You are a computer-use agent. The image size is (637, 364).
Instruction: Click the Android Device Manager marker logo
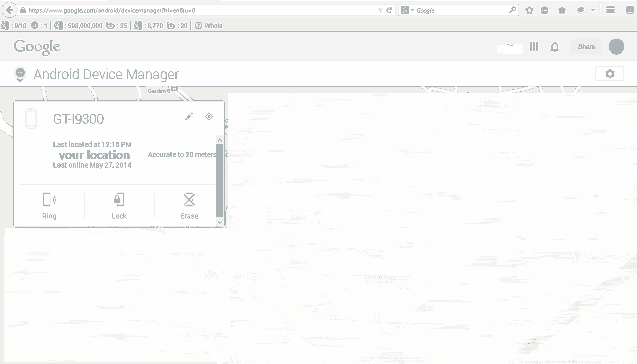pyautogui.click(x=20, y=74)
